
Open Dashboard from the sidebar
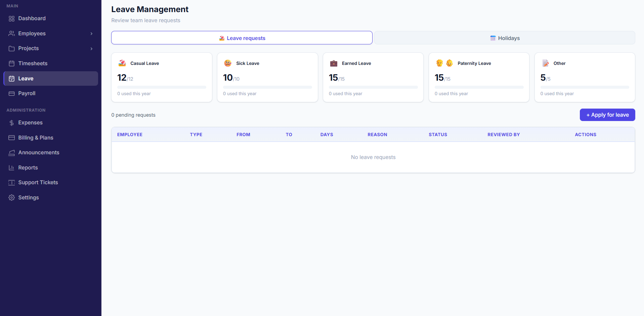(51, 18)
